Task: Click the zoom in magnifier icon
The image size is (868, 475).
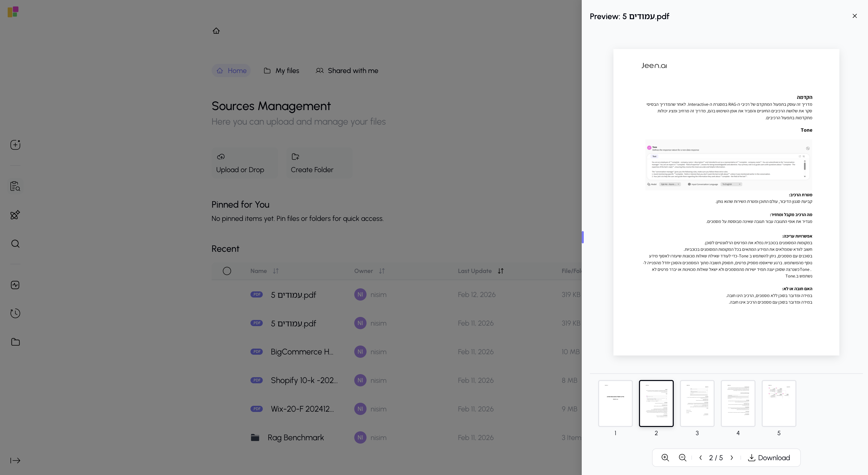Action: point(665,457)
